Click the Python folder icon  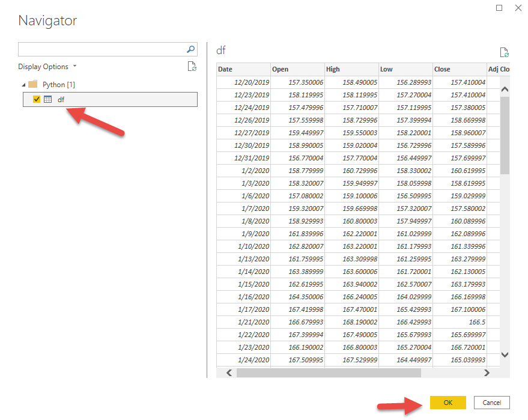click(x=33, y=84)
